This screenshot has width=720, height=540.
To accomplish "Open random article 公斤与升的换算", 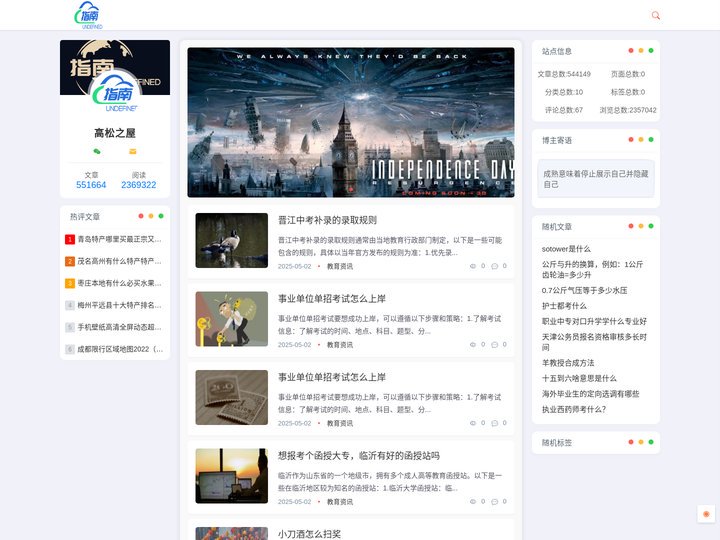I will pos(592,270).
